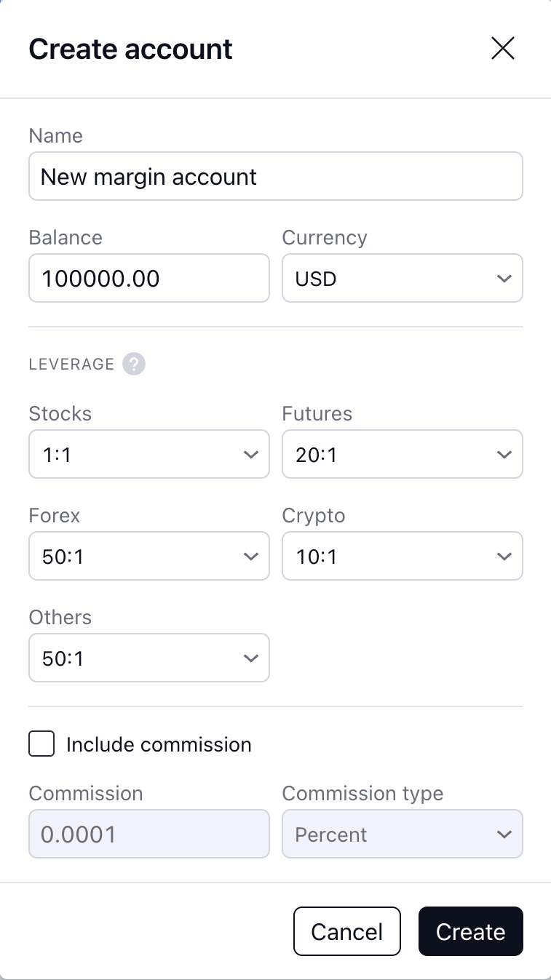The height and width of the screenshot is (980, 551).
Task: Focus the Balance input field
Action: (148, 278)
